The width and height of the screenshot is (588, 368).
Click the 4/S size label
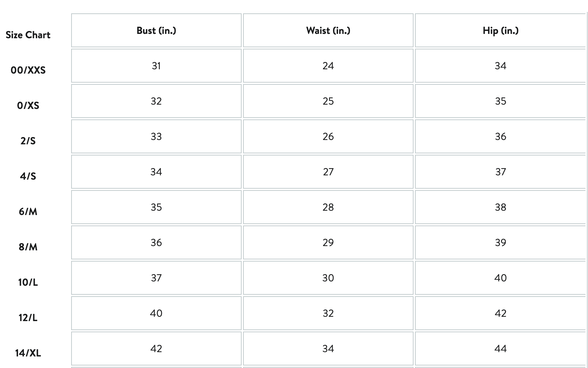coord(28,176)
